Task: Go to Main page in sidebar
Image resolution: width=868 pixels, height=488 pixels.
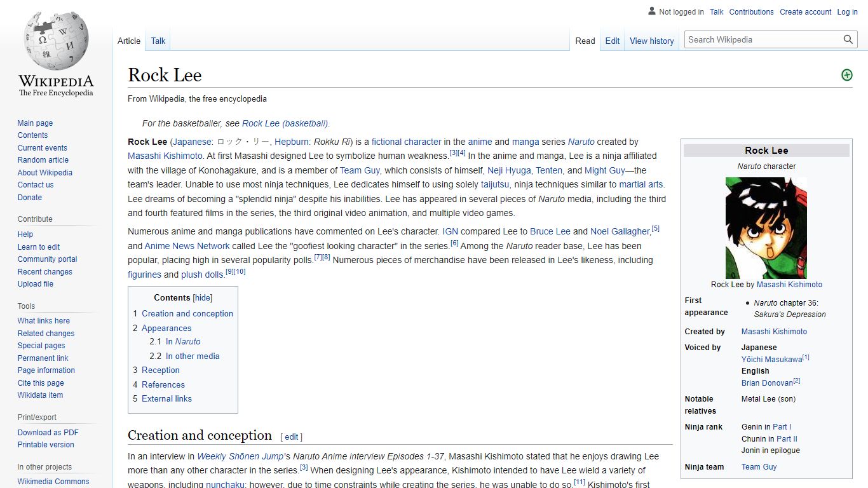Action: (x=35, y=123)
